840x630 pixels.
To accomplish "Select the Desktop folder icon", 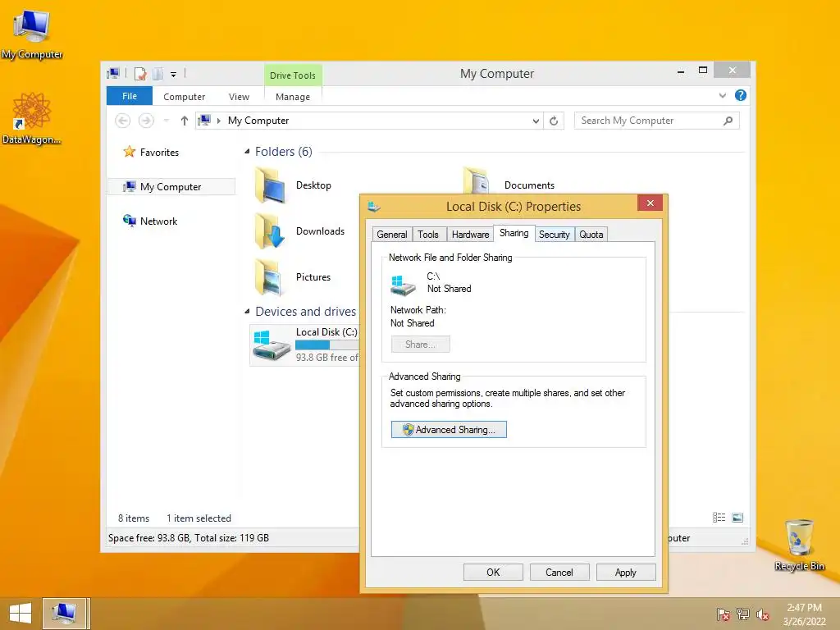I will [271, 185].
